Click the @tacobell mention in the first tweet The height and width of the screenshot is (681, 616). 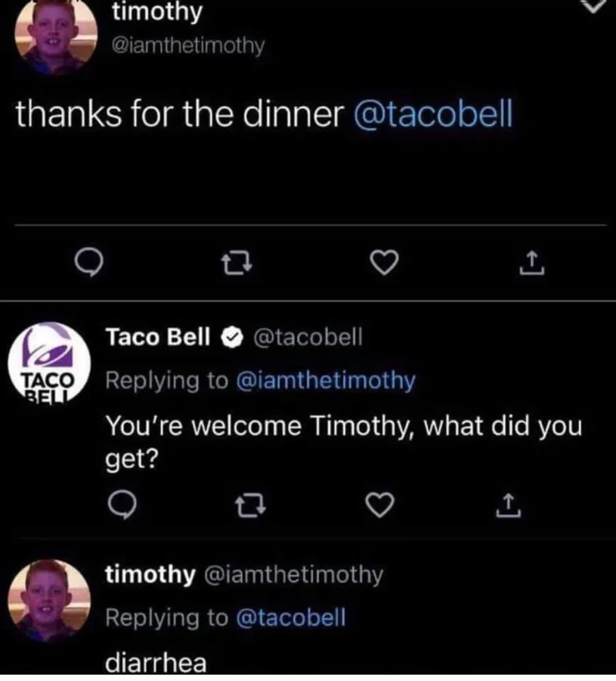click(432, 115)
